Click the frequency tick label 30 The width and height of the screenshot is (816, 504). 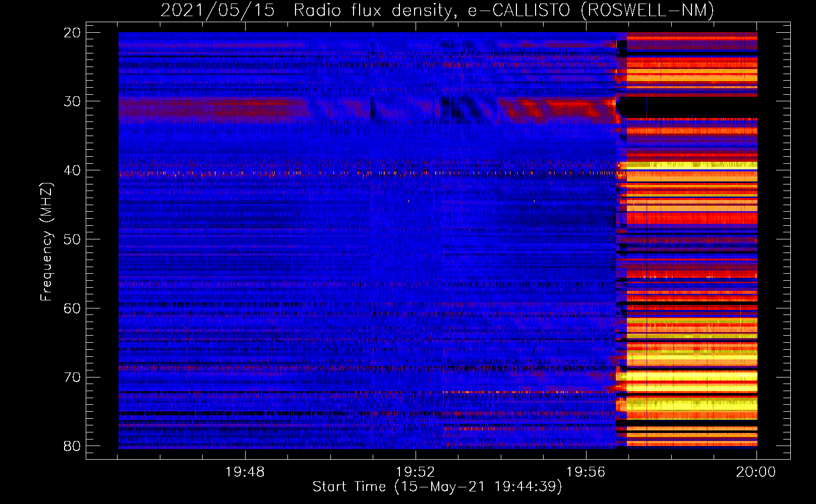[x=72, y=101]
